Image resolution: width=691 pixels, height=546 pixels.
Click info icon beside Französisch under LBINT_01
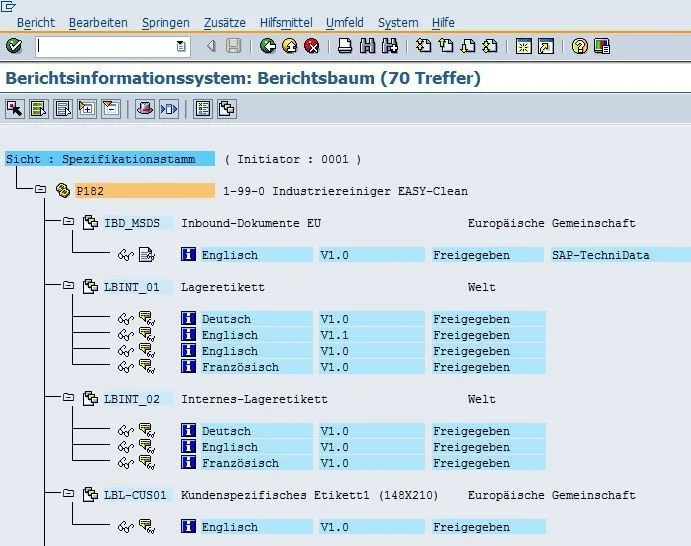(x=188, y=367)
